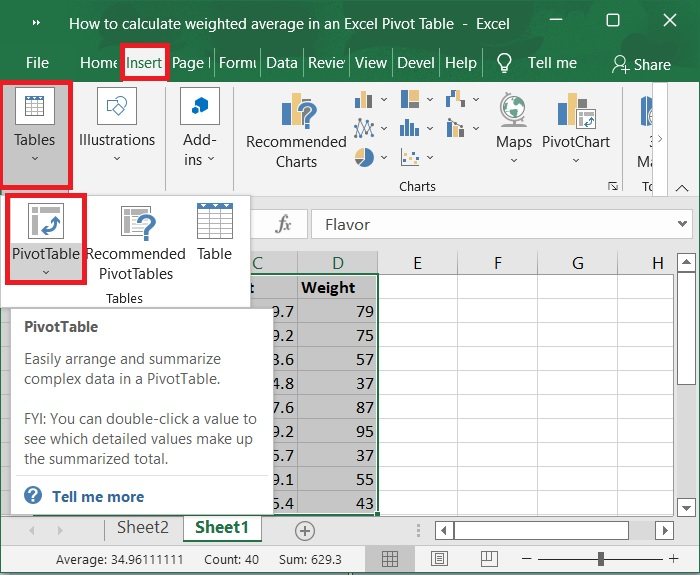Insert a column or bar chart
700x575 pixels.
pyautogui.click(x=363, y=100)
